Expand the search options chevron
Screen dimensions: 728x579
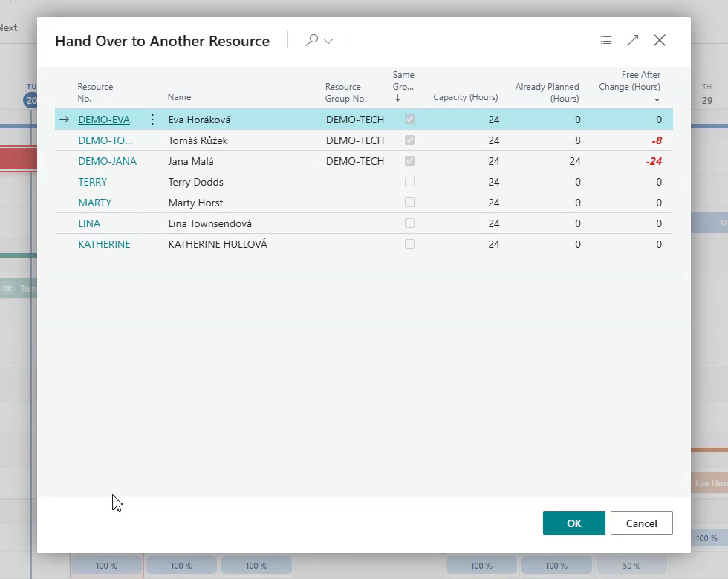(x=328, y=42)
